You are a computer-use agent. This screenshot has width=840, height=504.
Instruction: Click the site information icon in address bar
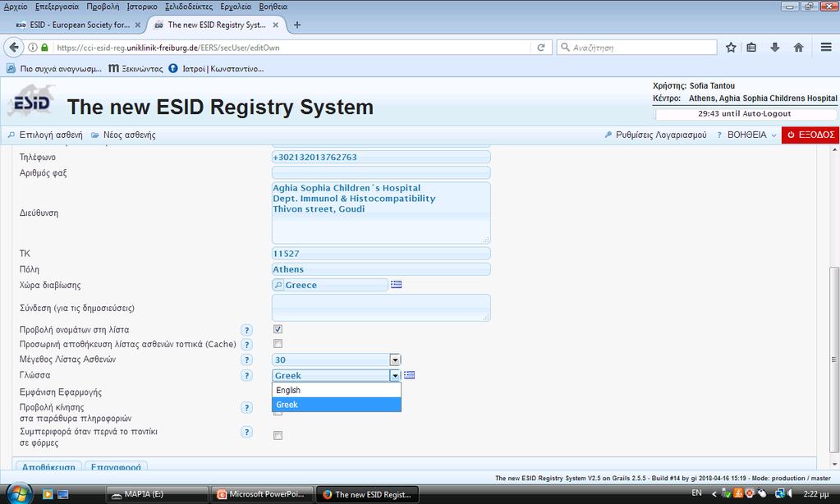[x=33, y=47]
